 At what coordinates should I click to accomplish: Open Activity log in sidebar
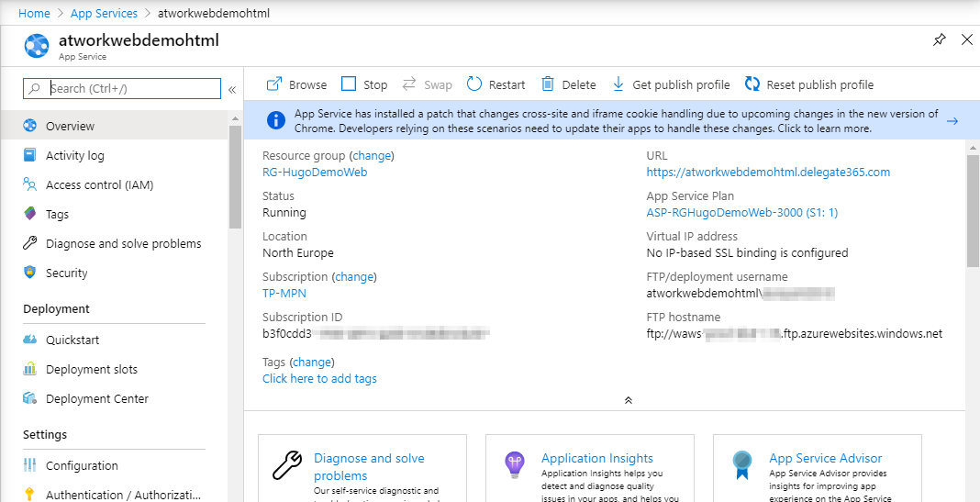[x=74, y=156]
